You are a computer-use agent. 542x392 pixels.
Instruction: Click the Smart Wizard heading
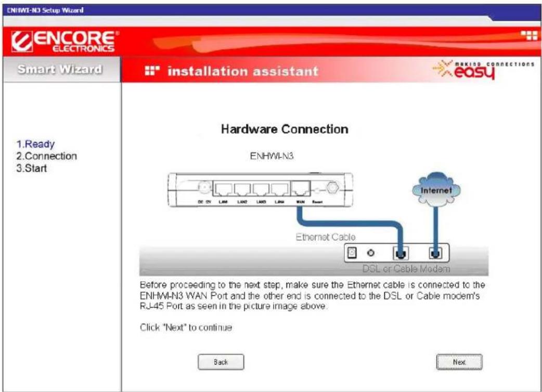pyautogui.click(x=60, y=69)
